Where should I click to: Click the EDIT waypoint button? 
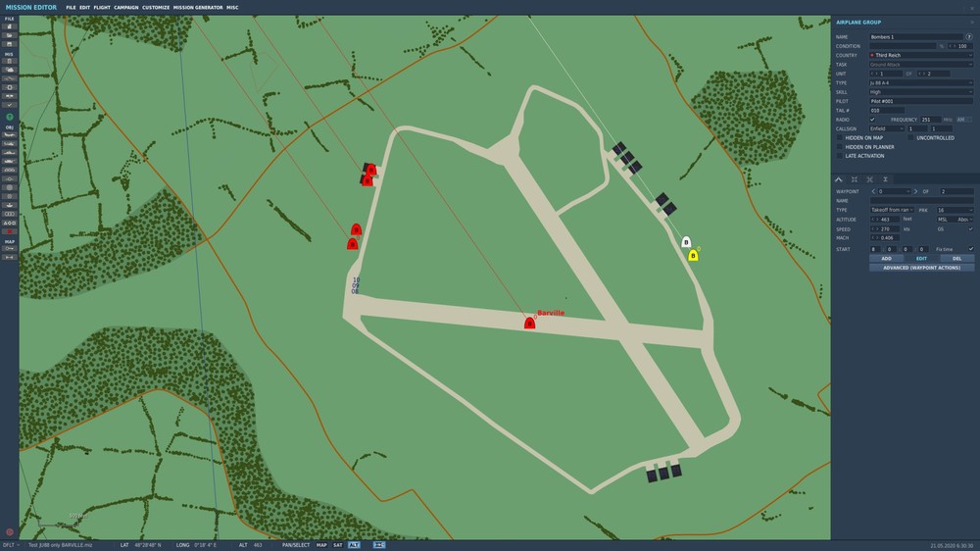(x=921, y=258)
